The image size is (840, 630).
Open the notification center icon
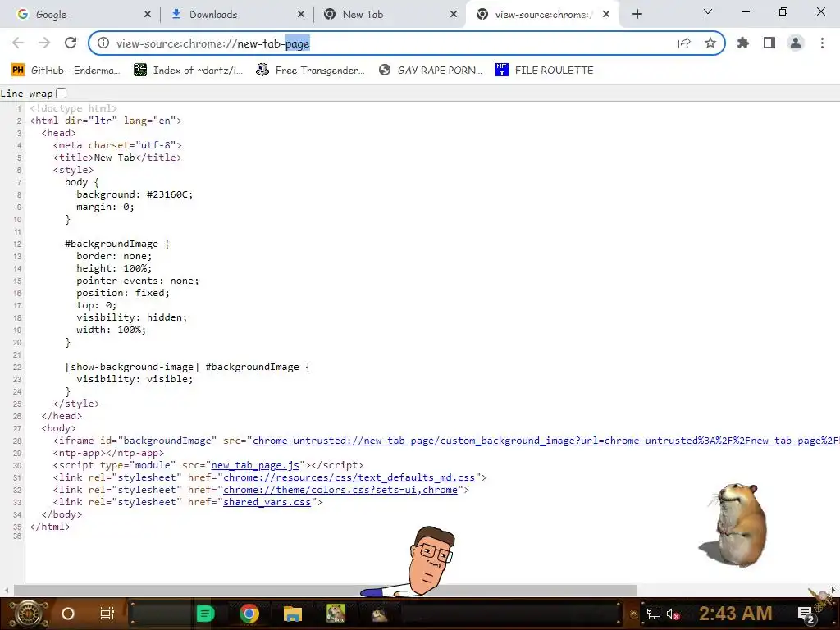(x=806, y=614)
